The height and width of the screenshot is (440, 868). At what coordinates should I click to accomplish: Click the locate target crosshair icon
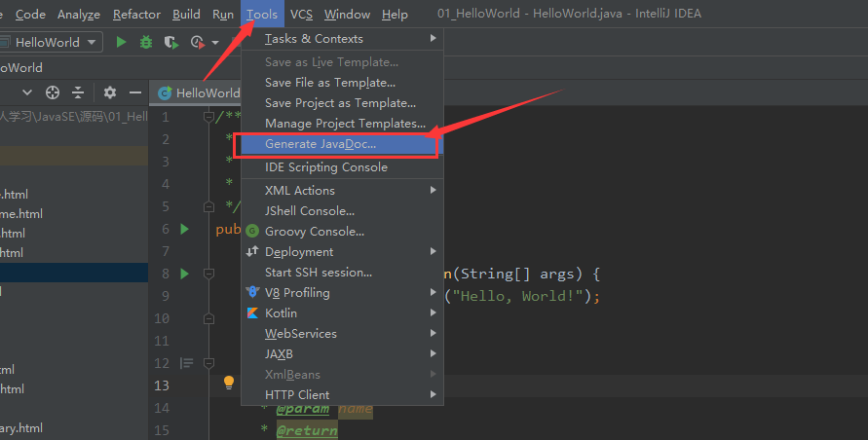53,92
